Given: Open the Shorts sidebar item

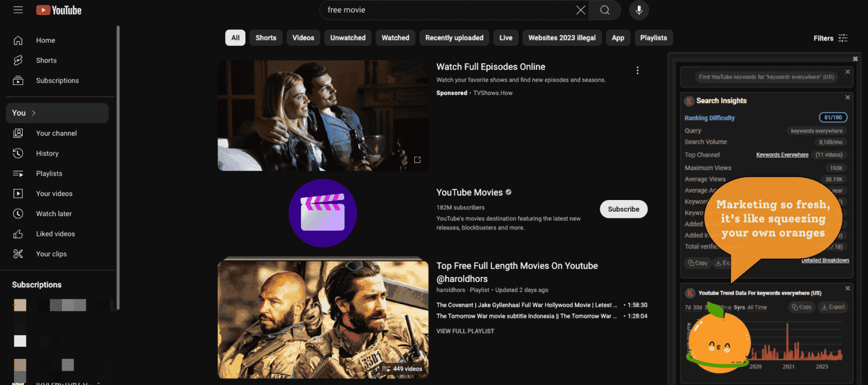Looking at the screenshot, I should tap(46, 60).
